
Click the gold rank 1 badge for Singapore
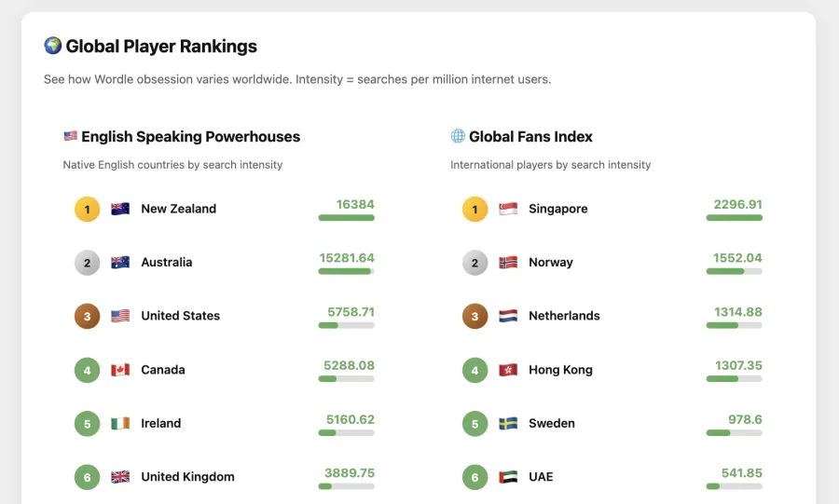click(x=475, y=209)
